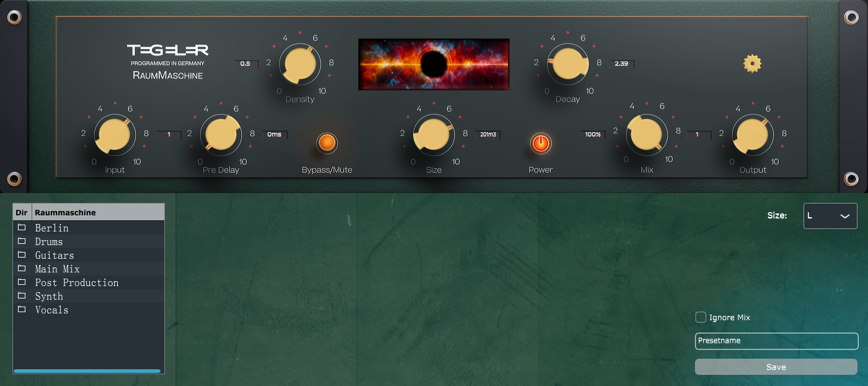This screenshot has height=386, width=868.
Task: Open the Drums preset folder
Action: point(89,241)
